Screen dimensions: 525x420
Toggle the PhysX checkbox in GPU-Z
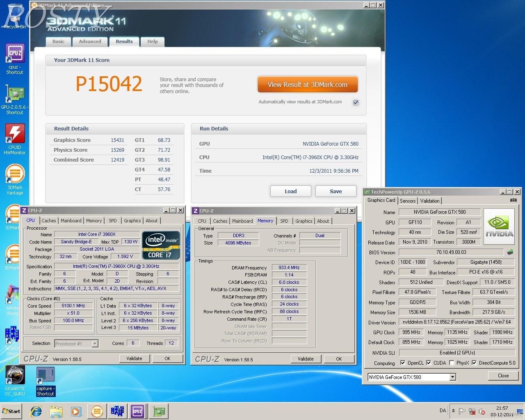(x=452, y=363)
